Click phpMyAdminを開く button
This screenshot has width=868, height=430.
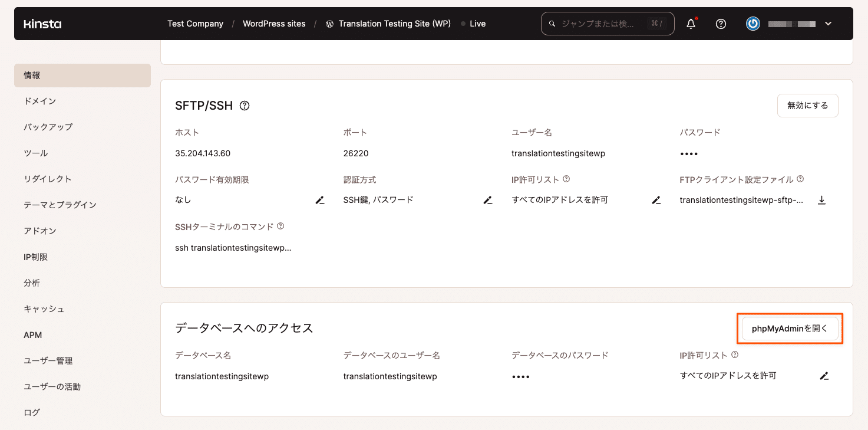tap(790, 328)
